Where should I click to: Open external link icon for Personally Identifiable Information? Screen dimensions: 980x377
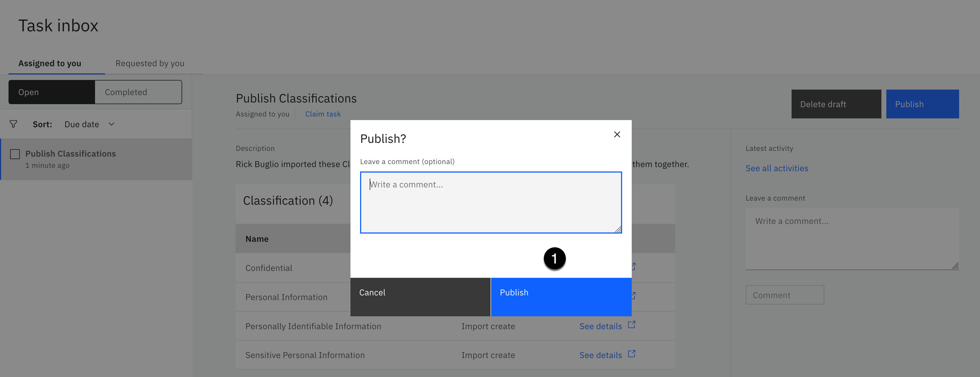point(631,325)
